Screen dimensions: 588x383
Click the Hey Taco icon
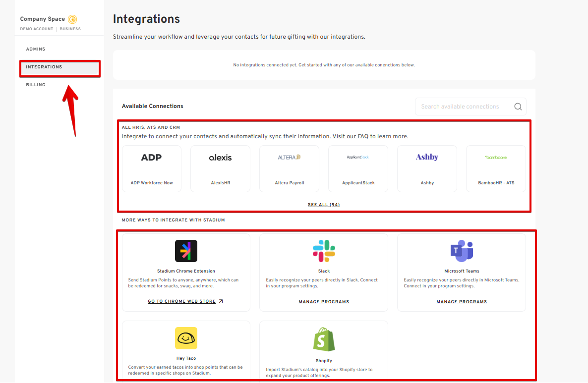tap(186, 338)
